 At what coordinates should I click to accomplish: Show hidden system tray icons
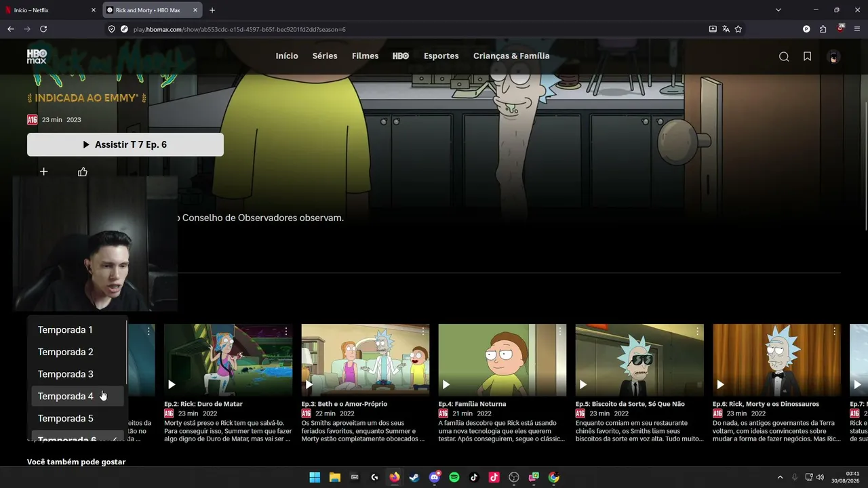(x=780, y=477)
